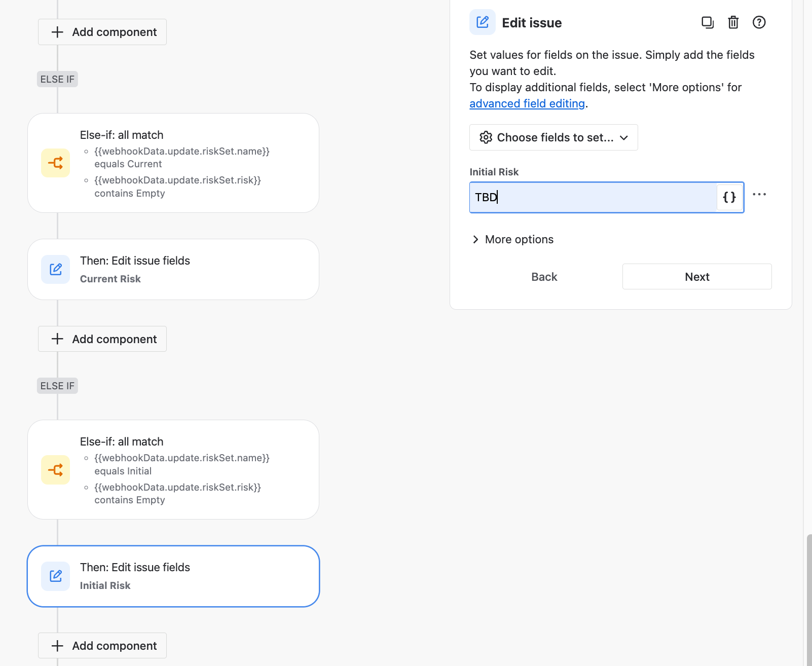Duplicate the Edit issue action via the copy icon

(708, 22)
